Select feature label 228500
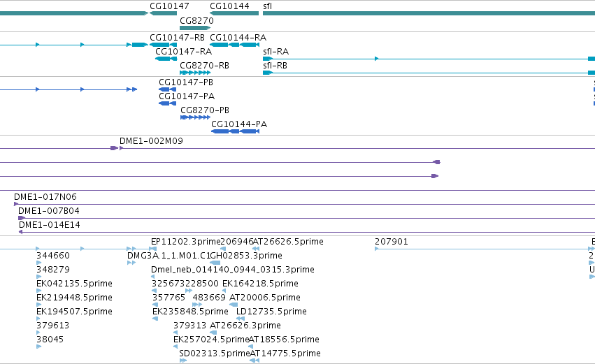Viewport: 595px width, 364px height. [202, 284]
